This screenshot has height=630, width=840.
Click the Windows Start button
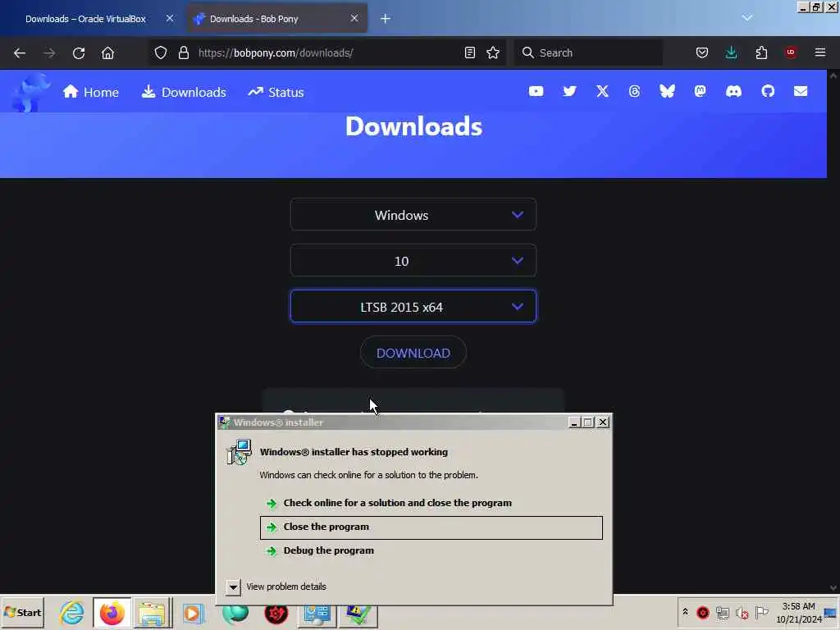23,612
